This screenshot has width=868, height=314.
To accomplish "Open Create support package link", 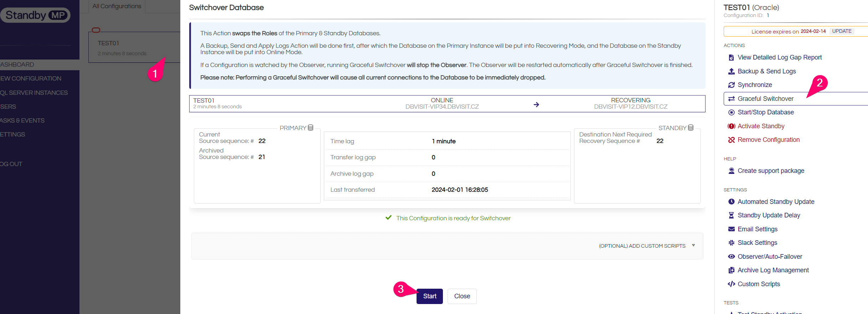I will tap(771, 171).
